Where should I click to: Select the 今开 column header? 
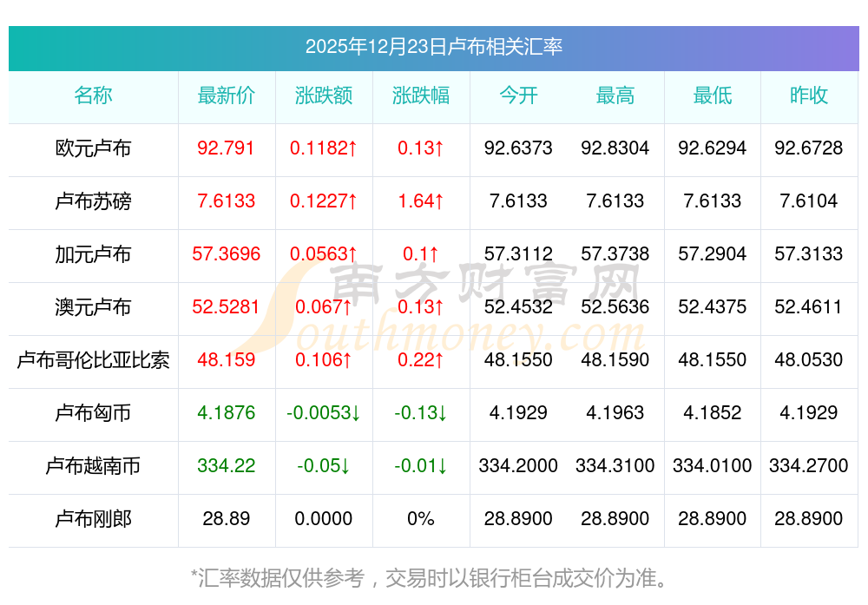518,95
